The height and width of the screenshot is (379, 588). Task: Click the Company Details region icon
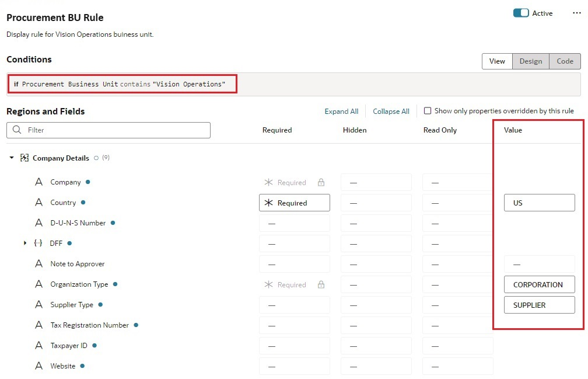[x=24, y=158]
